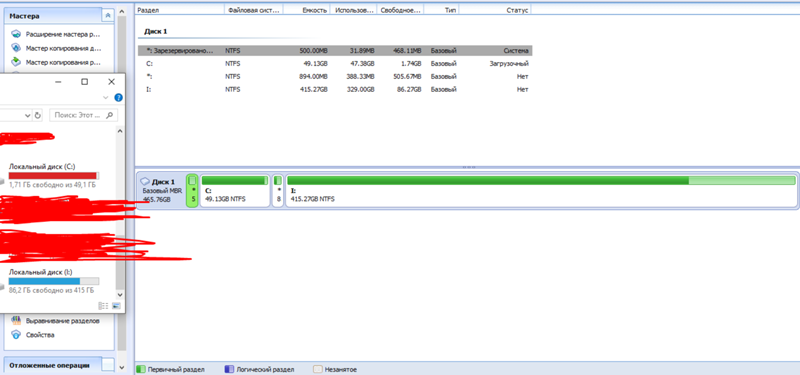The width and height of the screenshot is (800, 375).
Task: Click sidebar scrollbar up arrow
Action: 121,11
